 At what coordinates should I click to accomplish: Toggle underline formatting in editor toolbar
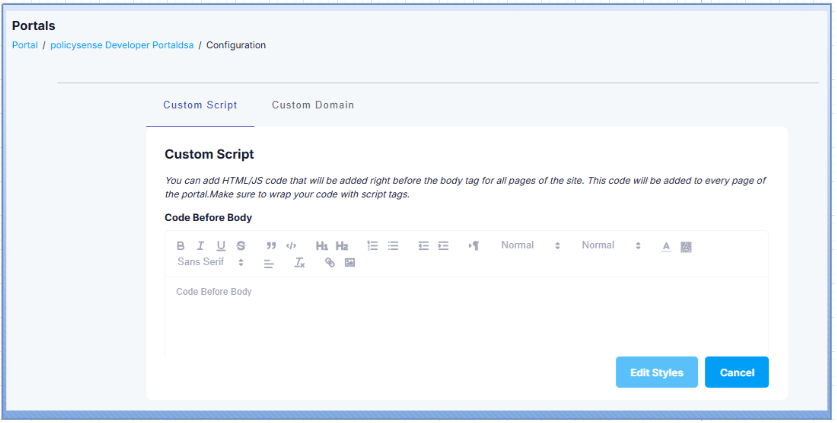220,246
